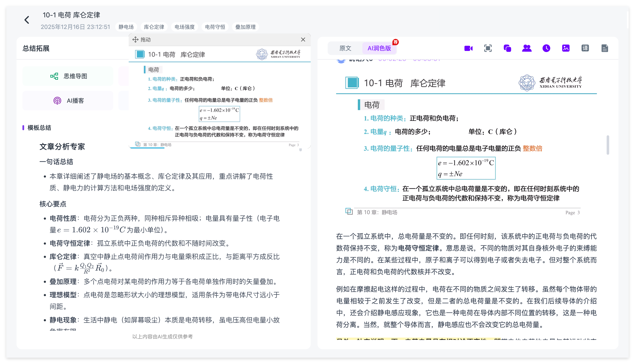Click the 叠加原理 tag
635x364 pixels.
click(246, 27)
